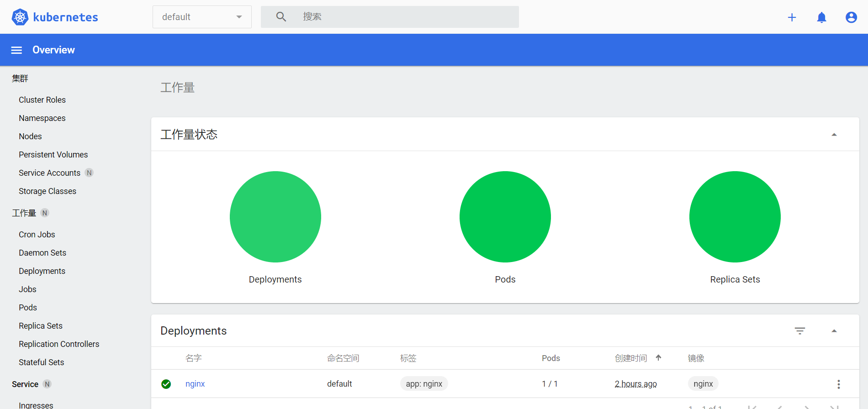868x409 pixels.
Task: Collapse the 工作量状态 card
Action: 834,135
